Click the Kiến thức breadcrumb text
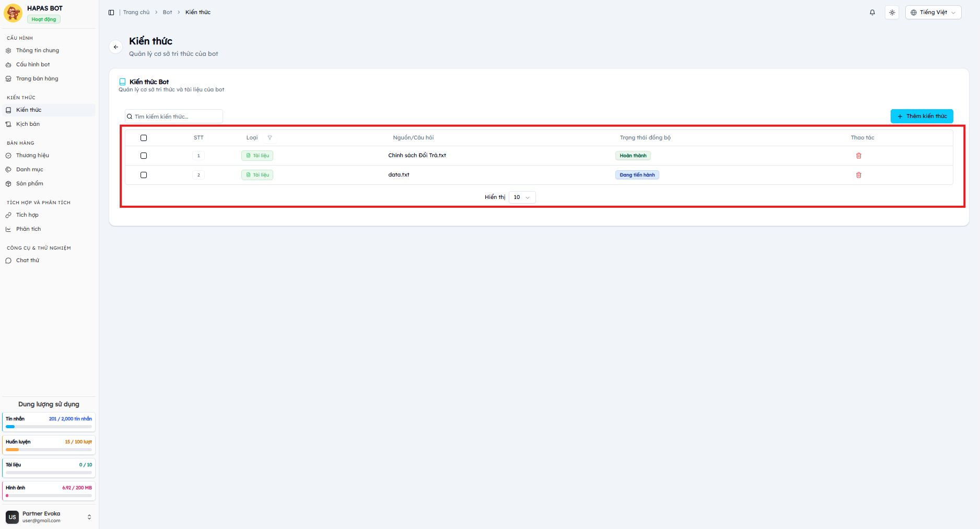This screenshot has height=529, width=980. [x=198, y=13]
